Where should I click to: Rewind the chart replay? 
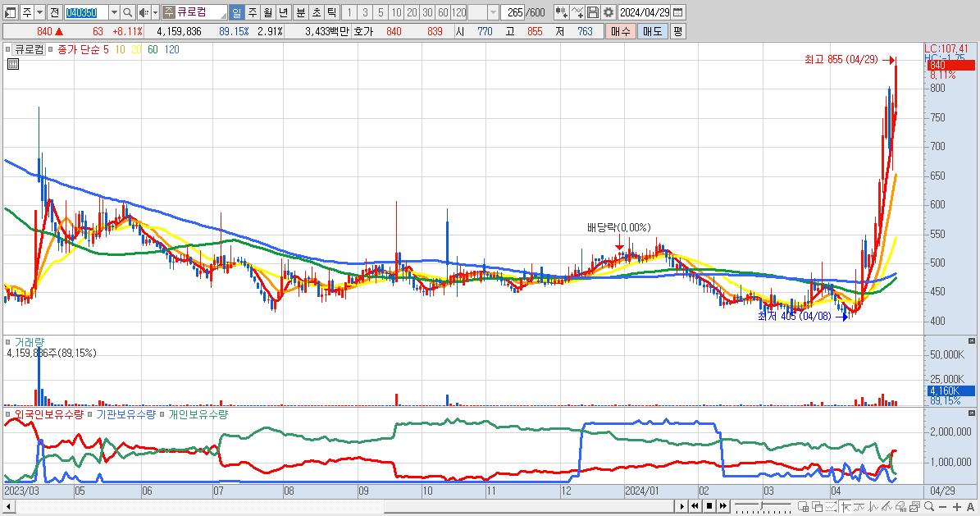(x=695, y=506)
